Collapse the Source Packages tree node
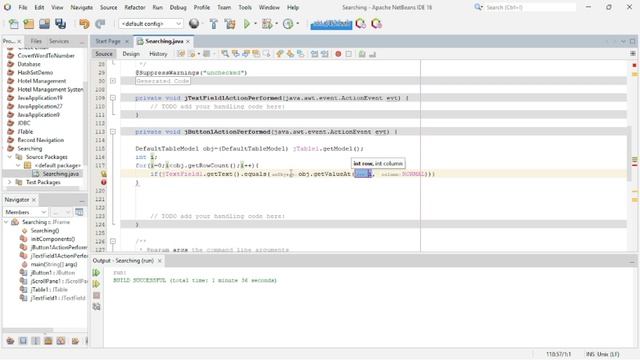Image resolution: width=640 pixels, height=360 pixels. [x=10, y=157]
